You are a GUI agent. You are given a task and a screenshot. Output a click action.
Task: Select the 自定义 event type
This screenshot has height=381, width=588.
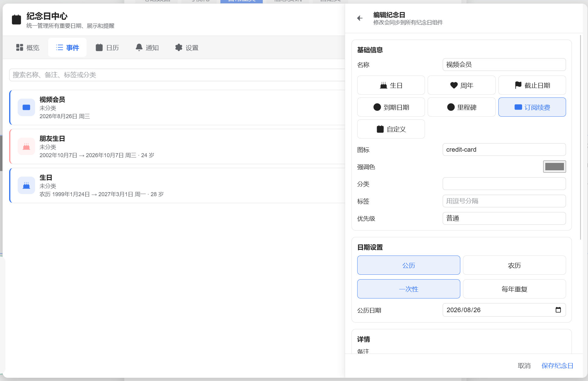(391, 129)
